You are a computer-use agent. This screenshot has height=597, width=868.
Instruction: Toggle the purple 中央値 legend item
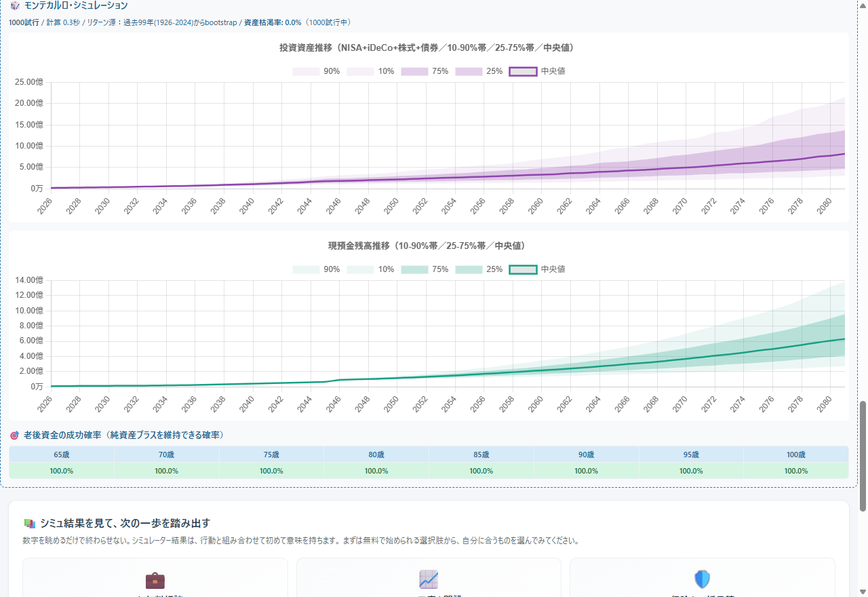point(537,71)
